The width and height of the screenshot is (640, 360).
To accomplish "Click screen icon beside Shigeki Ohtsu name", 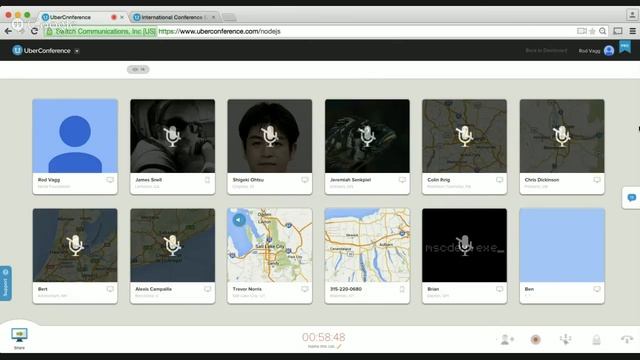I will pyautogui.click(x=305, y=180).
